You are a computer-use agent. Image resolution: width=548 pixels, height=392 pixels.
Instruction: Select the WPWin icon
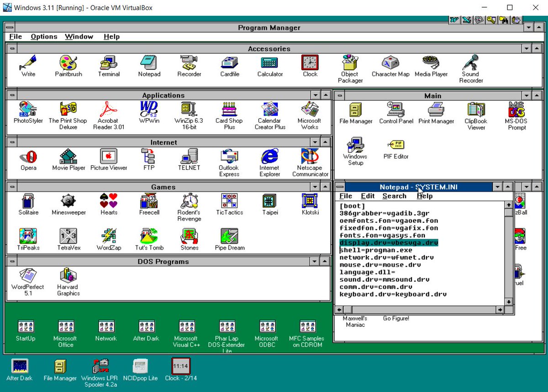point(149,113)
